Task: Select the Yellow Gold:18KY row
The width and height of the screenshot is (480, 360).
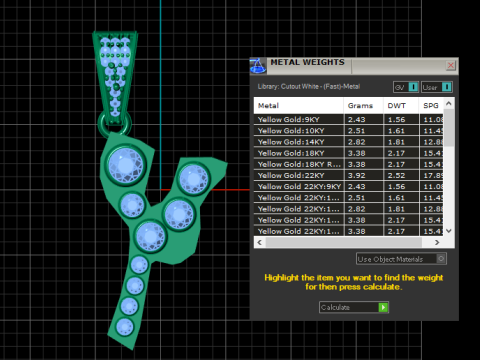Action: [349, 153]
